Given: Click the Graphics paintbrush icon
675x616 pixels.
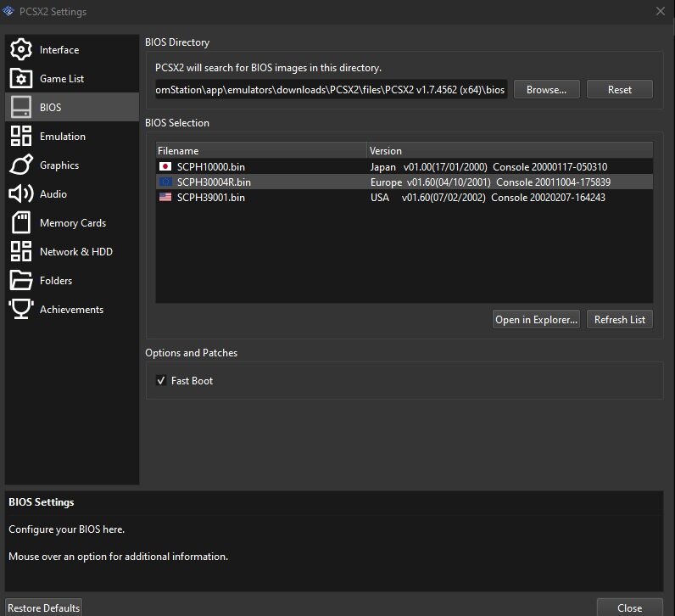Looking at the screenshot, I should click(20, 165).
